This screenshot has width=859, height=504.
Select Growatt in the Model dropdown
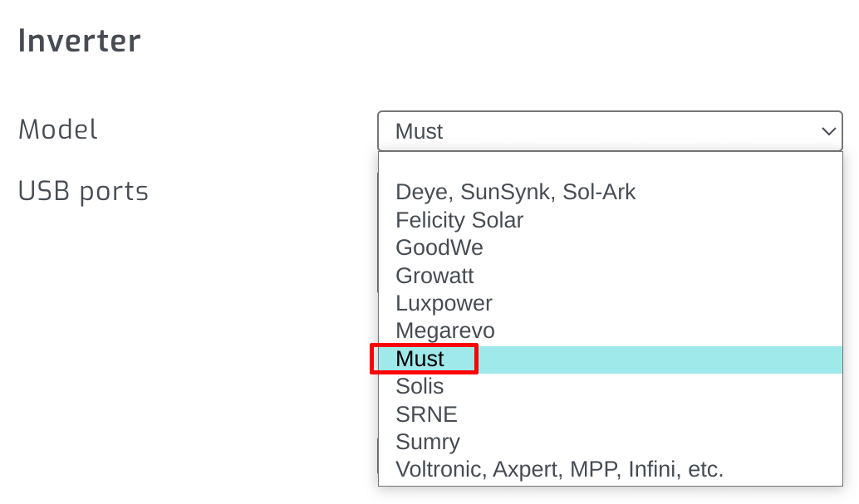coord(434,275)
